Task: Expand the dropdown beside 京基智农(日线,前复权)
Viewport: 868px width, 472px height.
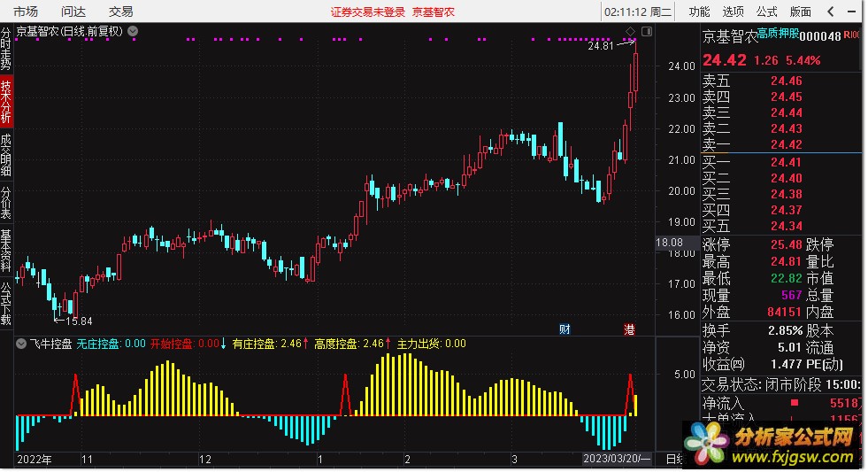Action: 133,32
